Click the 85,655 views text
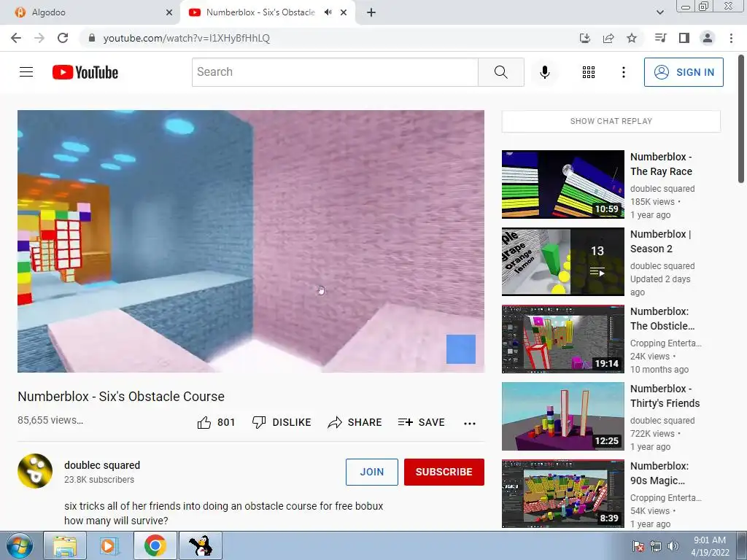The image size is (747, 560). click(x=50, y=420)
